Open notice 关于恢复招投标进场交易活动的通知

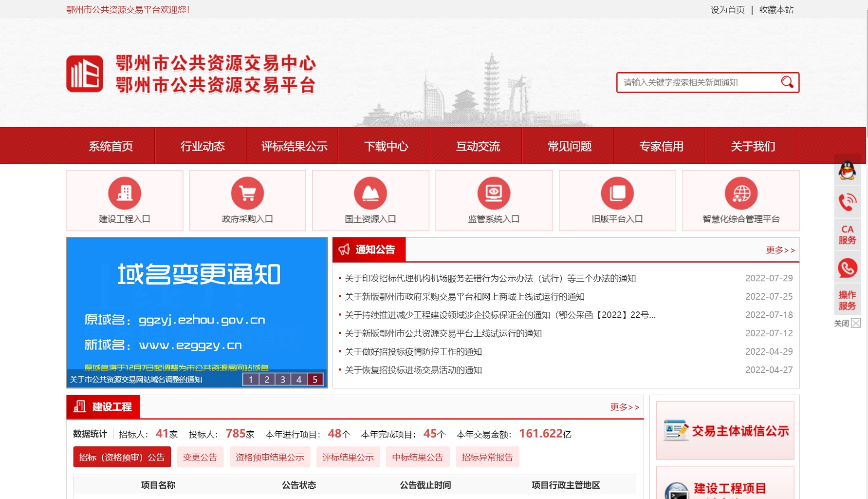[x=413, y=370]
